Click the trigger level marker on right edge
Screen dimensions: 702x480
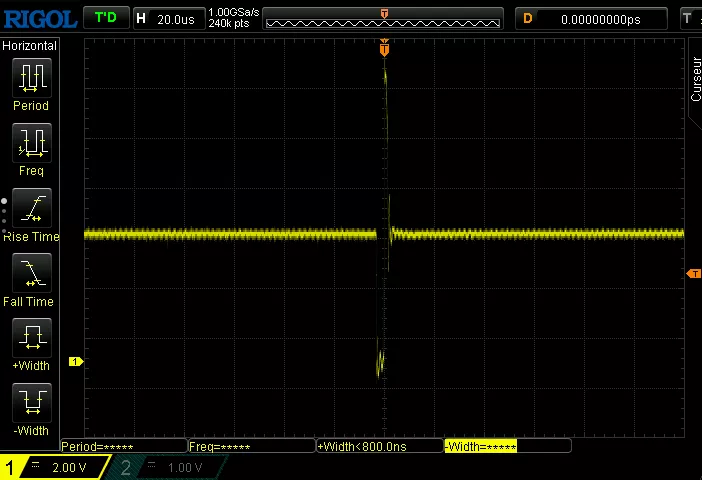tap(692, 274)
